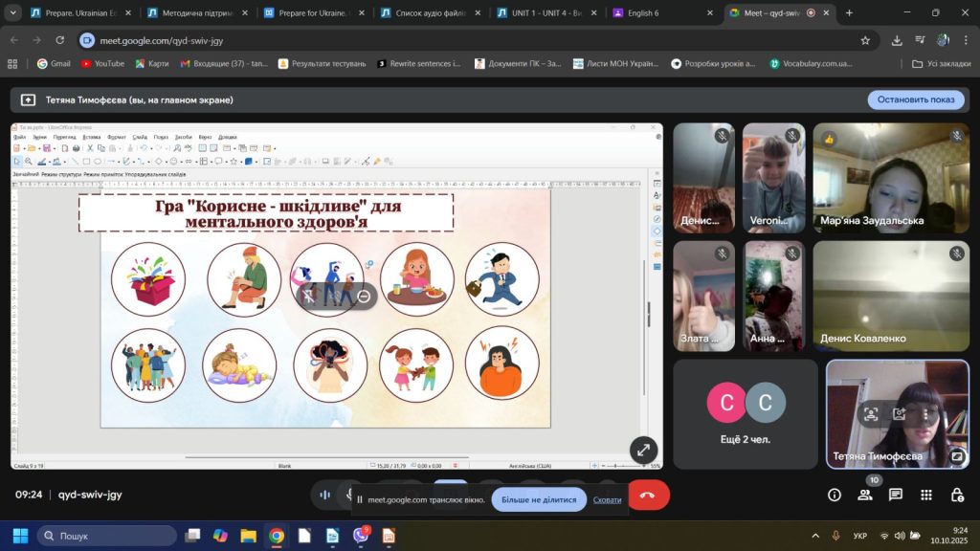
Task: Click 'Більше не ділитися' button
Action: coord(537,499)
